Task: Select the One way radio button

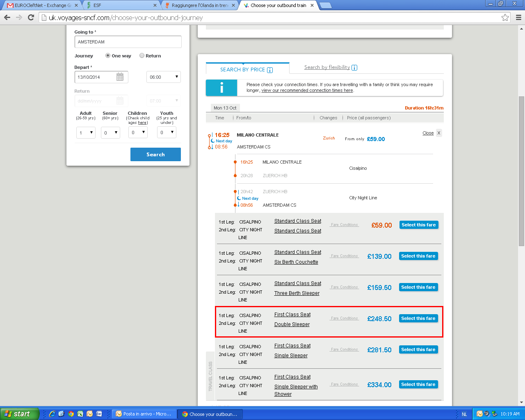Action: click(x=108, y=56)
